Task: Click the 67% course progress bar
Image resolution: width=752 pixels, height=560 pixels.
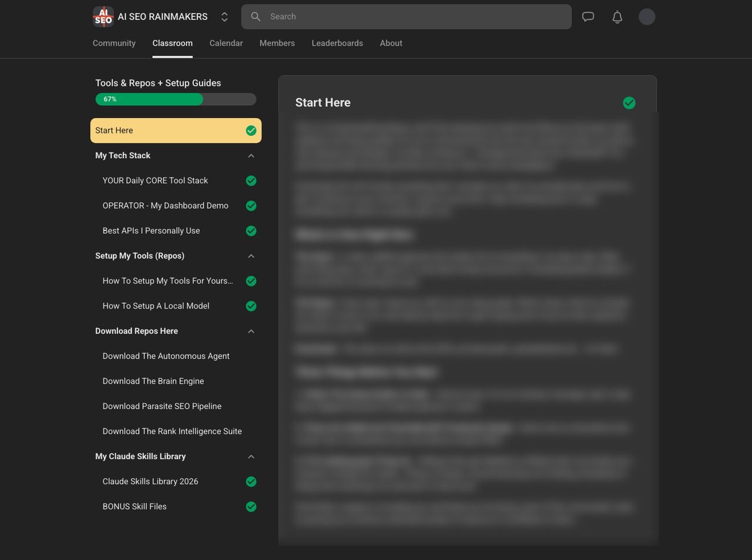Action: tap(176, 99)
